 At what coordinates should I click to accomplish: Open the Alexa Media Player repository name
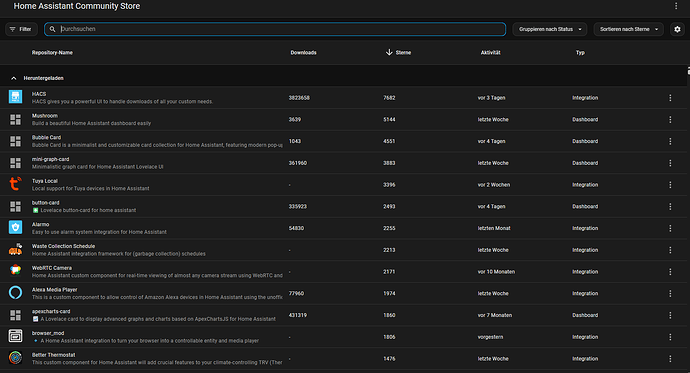(55, 290)
